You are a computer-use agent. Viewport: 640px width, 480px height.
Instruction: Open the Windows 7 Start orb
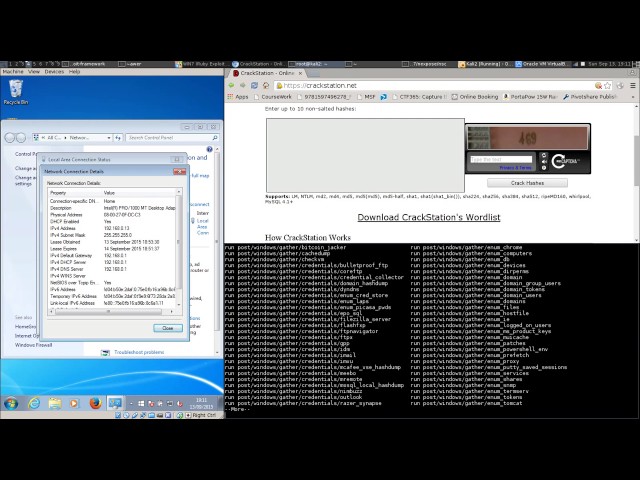(x=11, y=403)
